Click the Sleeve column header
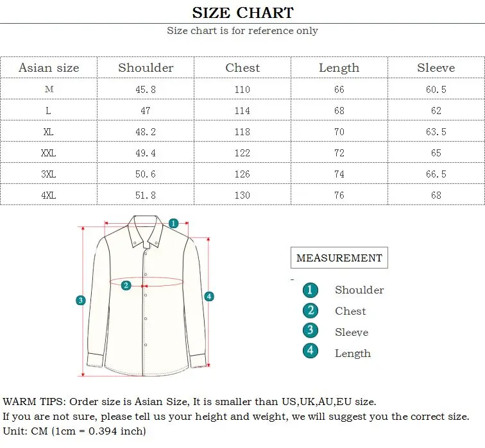Viewport: 485px width, 448px height. point(436,68)
